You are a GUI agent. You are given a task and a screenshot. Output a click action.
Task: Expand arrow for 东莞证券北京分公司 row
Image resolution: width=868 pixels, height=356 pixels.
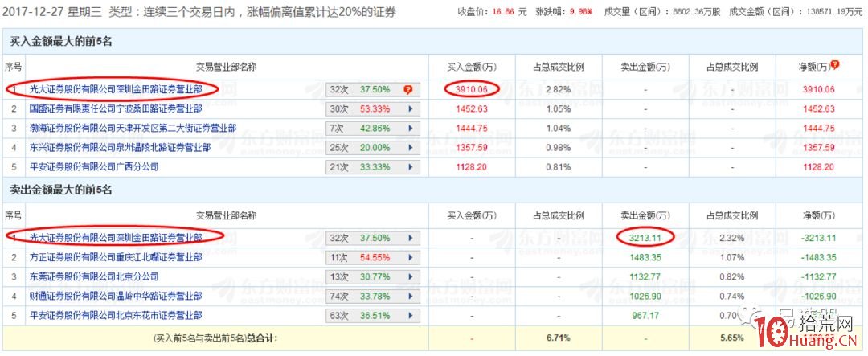[x=410, y=276]
